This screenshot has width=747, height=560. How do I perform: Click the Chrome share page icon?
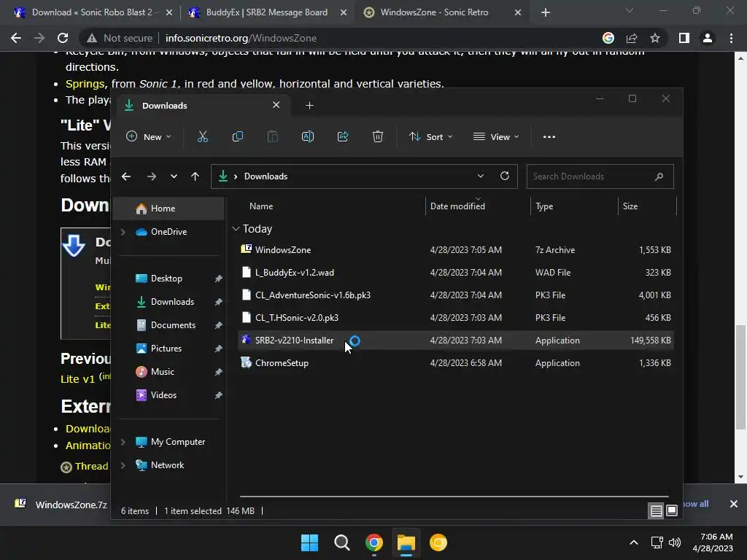[x=632, y=38]
